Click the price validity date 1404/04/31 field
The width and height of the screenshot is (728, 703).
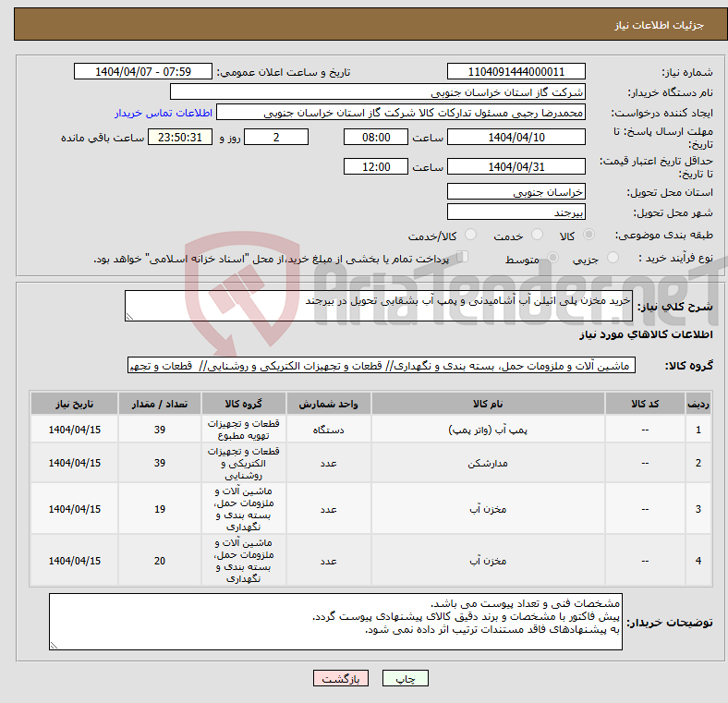516,166
